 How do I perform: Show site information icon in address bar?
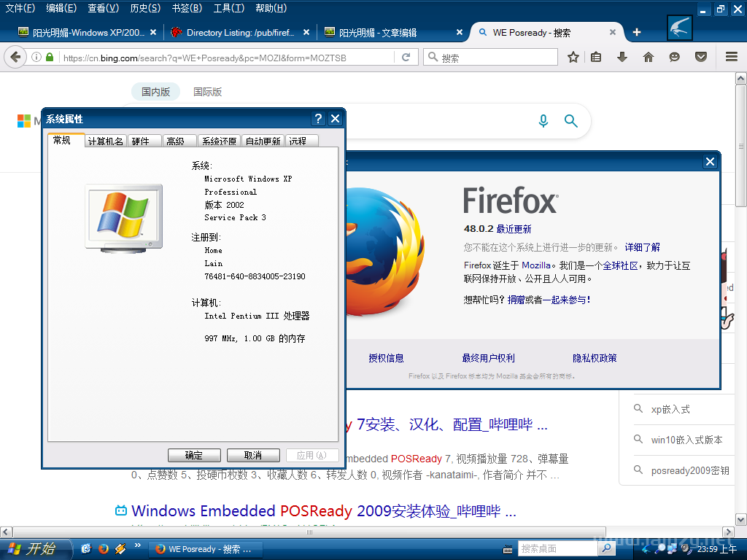pyautogui.click(x=36, y=58)
